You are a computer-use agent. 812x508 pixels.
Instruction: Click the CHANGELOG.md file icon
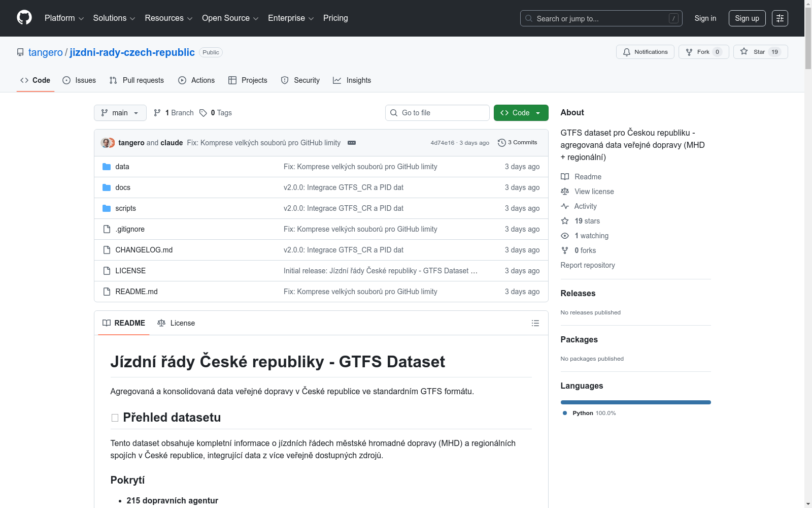point(107,250)
